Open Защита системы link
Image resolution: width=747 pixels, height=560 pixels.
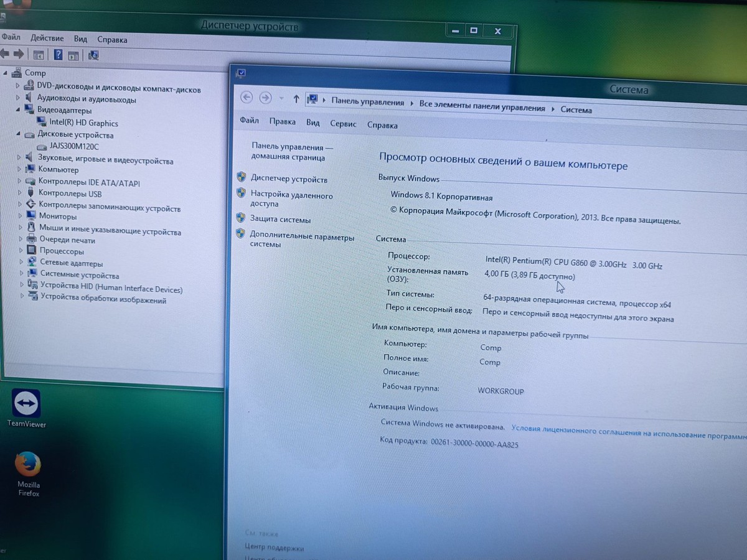click(x=280, y=219)
